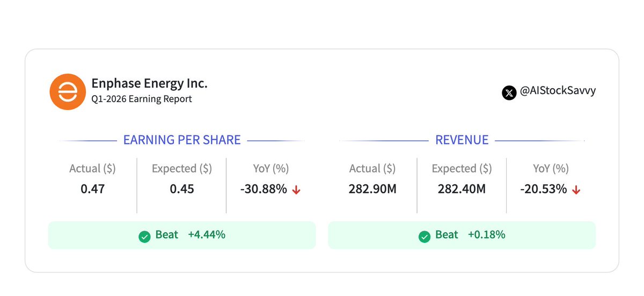This screenshot has height=296, width=644.
Task: Click the X (Twitter) logo icon
Action: [509, 92]
